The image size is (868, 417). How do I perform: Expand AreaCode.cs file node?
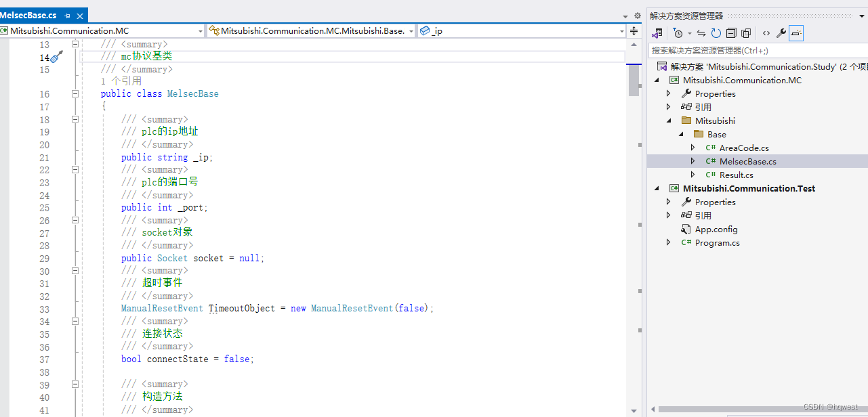693,148
